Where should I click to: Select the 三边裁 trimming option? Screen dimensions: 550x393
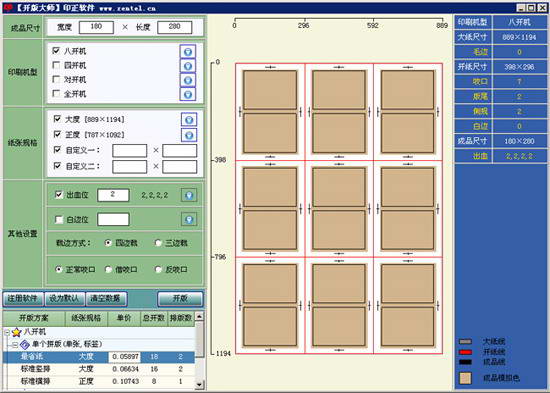158,243
